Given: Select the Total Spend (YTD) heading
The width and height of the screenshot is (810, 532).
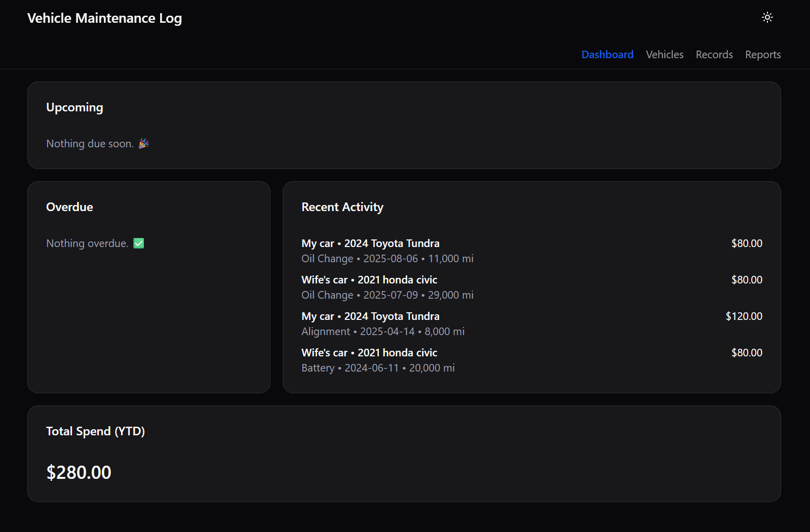Looking at the screenshot, I should 95,431.
